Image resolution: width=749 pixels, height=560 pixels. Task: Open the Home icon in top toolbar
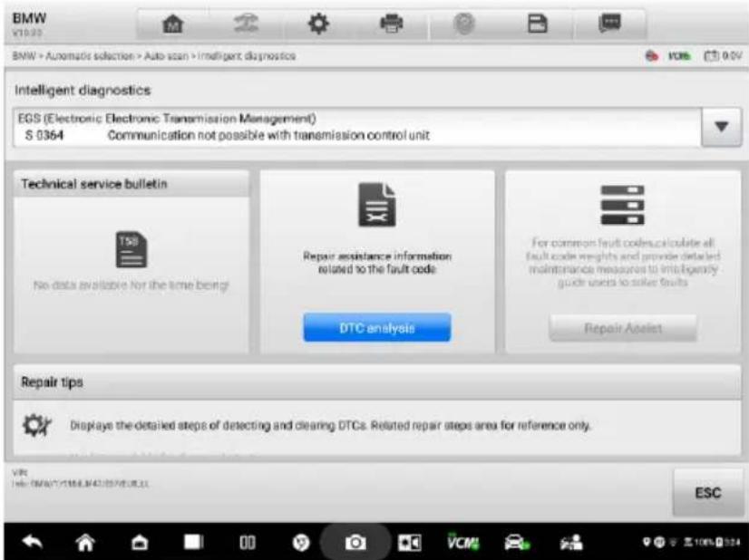[x=173, y=24]
